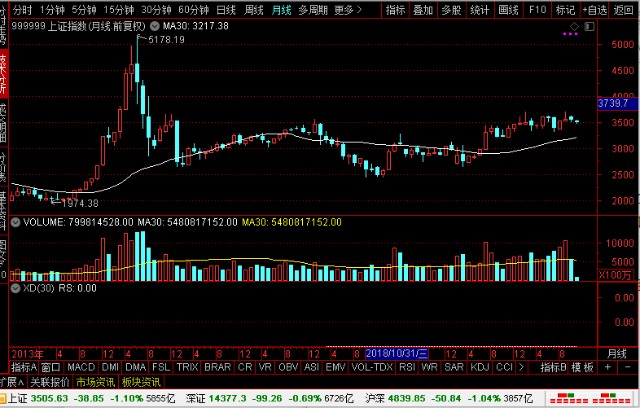Click the 返回 back button
The height and width of the screenshot is (408, 640).
click(x=624, y=10)
